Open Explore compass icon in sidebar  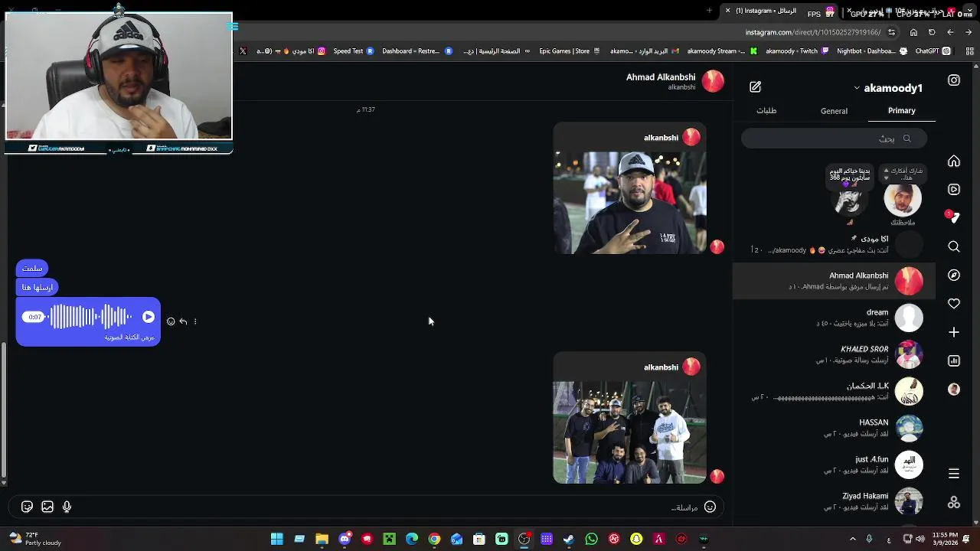(x=954, y=275)
